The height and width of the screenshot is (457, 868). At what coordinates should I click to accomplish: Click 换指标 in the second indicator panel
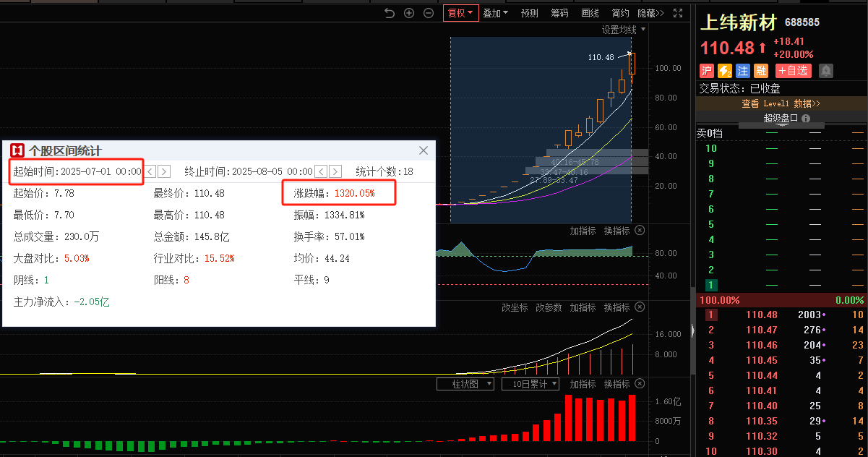click(x=617, y=307)
